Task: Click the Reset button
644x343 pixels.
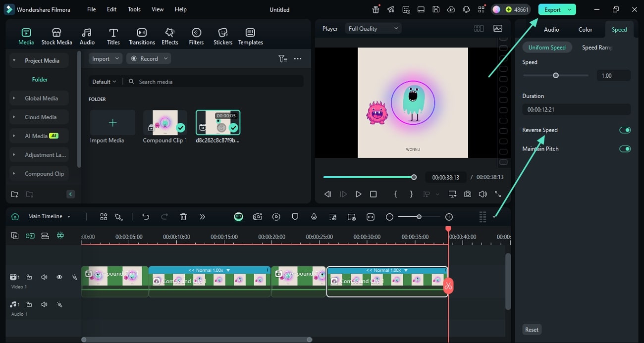Action: pos(532,330)
